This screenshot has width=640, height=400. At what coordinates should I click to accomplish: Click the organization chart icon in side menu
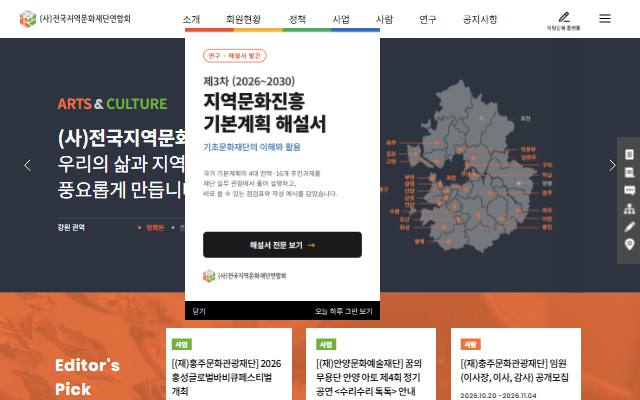click(x=629, y=208)
